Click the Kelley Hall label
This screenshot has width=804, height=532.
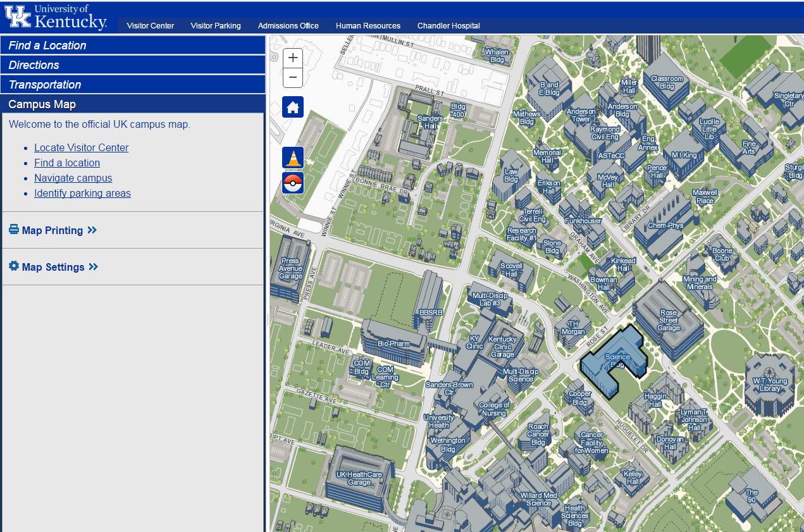(633, 478)
